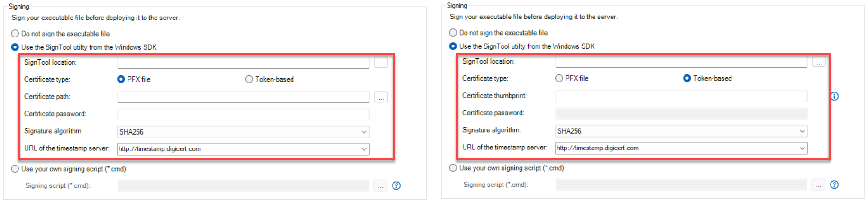Screen dimensions: 868x203
Task: Choose 'Do not sign the executable file' in right panel
Action: (x=453, y=33)
